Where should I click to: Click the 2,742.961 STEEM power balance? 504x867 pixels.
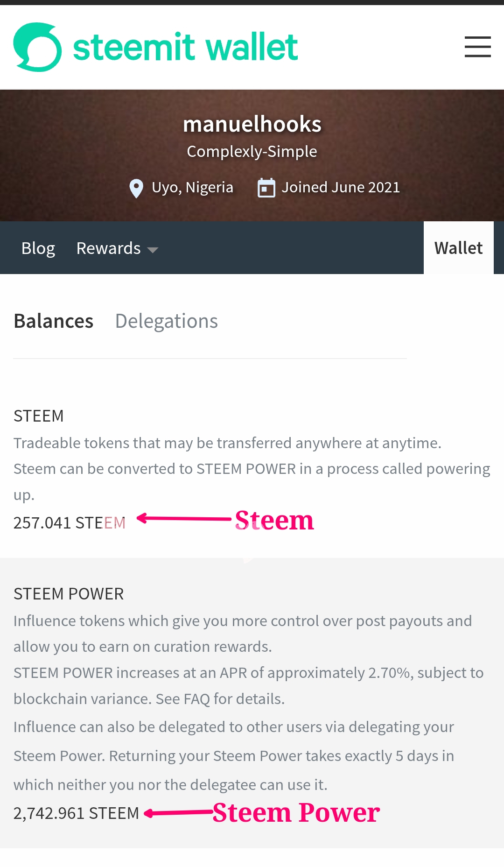[76, 813]
